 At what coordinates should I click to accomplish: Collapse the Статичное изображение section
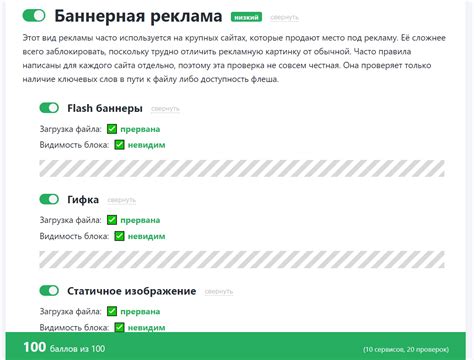click(x=219, y=291)
